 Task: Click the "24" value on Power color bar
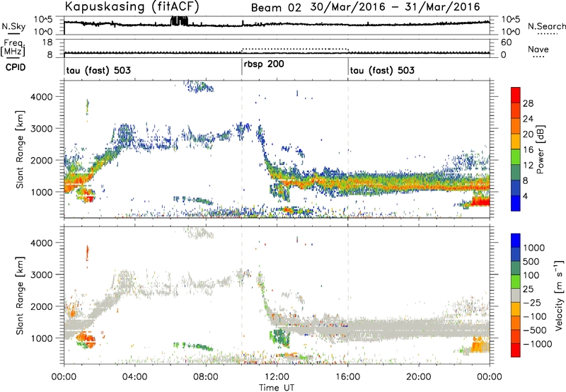pyautogui.click(x=528, y=119)
